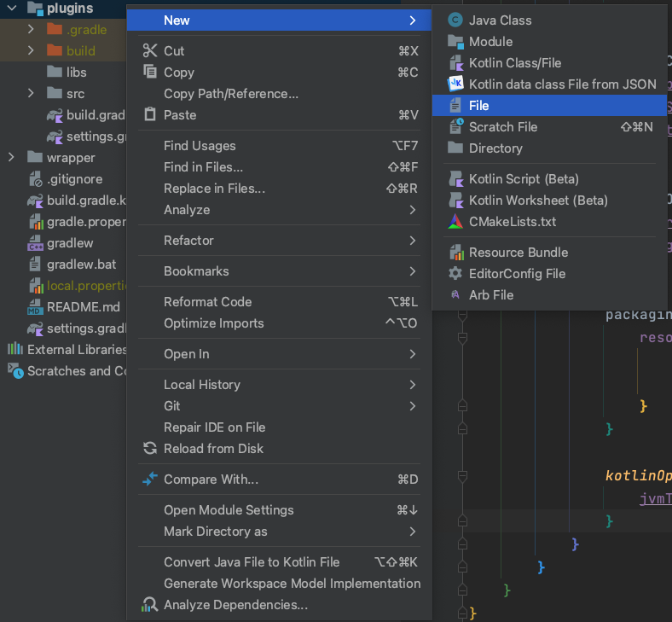Choose Find in Files...
Viewport: 672px width, 622px height.
(x=280, y=167)
